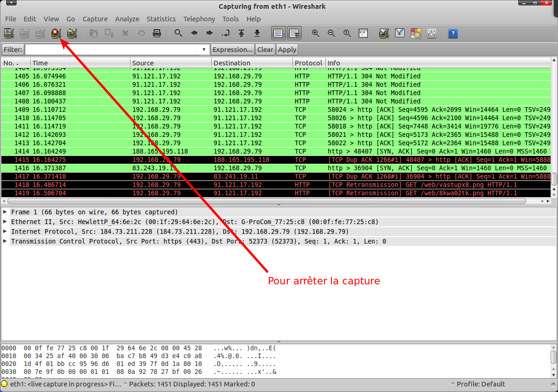Open the filter history dropdown arrow
558x392 pixels.
pos(204,50)
